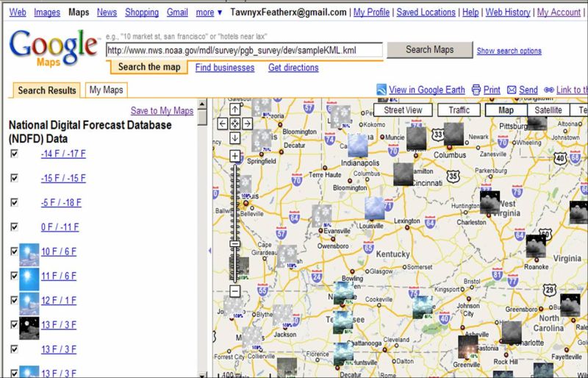This screenshot has width=588, height=378.
Task: Click the printer icon beside Print
Action: 476,90
